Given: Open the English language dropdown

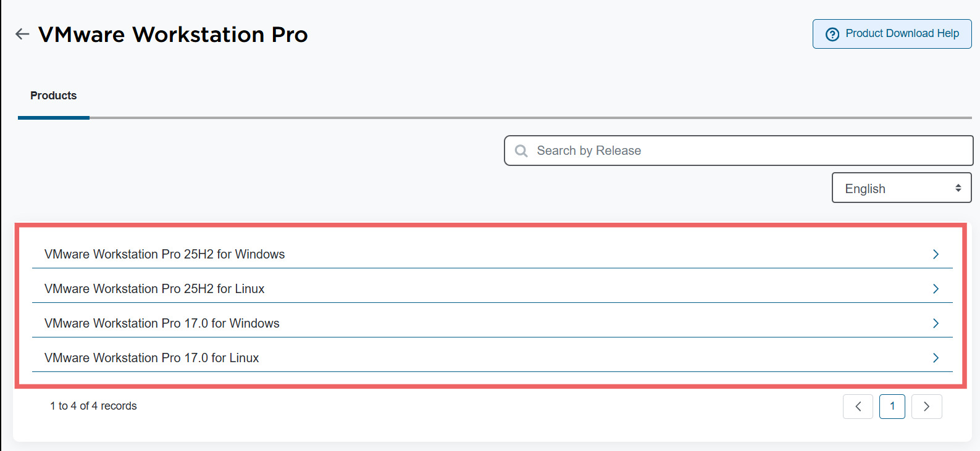Looking at the screenshot, I should 902,188.
